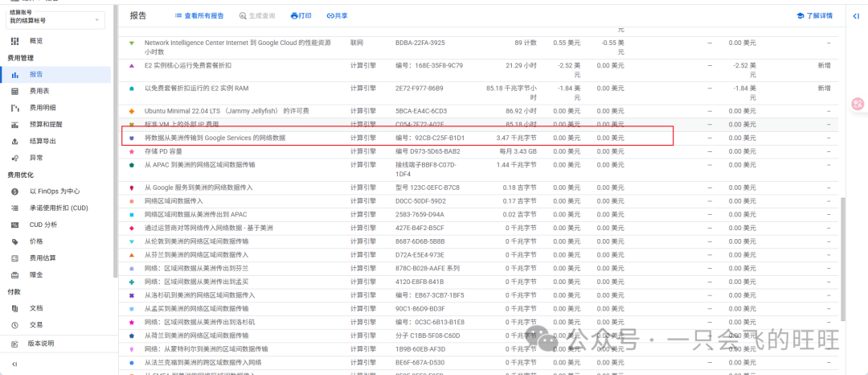Click teal swatch for E2 实例 RAM row

click(132, 88)
